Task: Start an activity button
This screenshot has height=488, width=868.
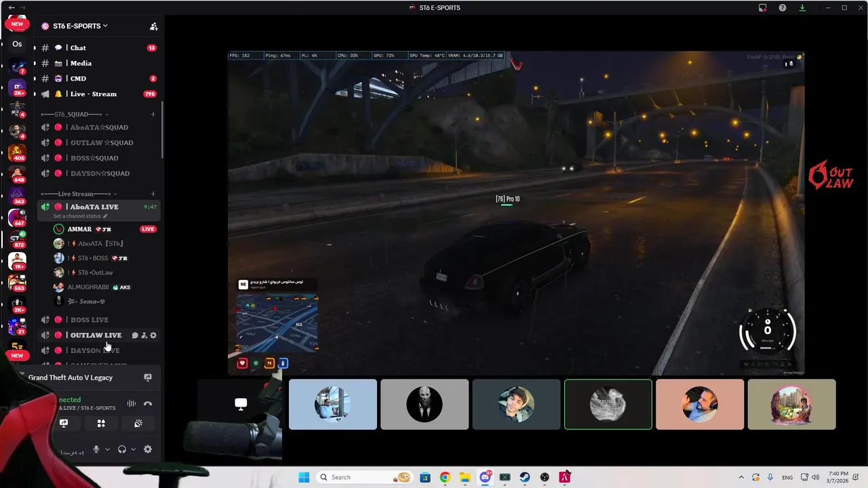Action: coord(101,423)
